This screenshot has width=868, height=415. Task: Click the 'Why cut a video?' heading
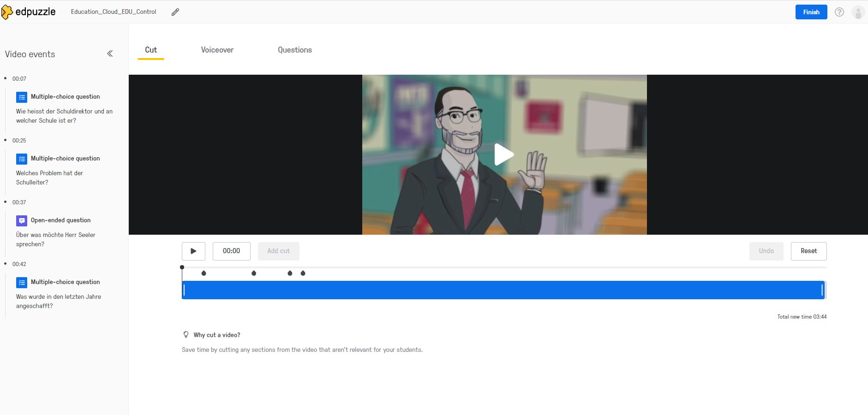click(217, 335)
